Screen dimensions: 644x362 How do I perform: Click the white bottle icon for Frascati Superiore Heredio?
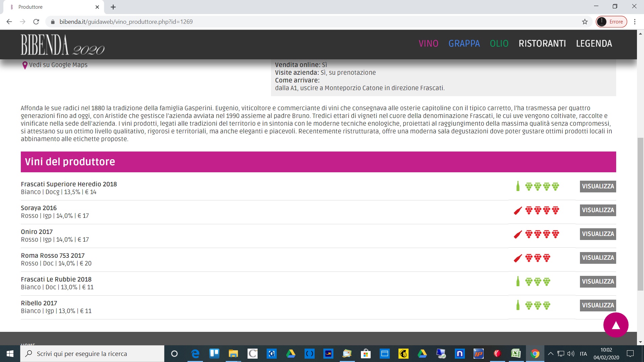coord(518,186)
